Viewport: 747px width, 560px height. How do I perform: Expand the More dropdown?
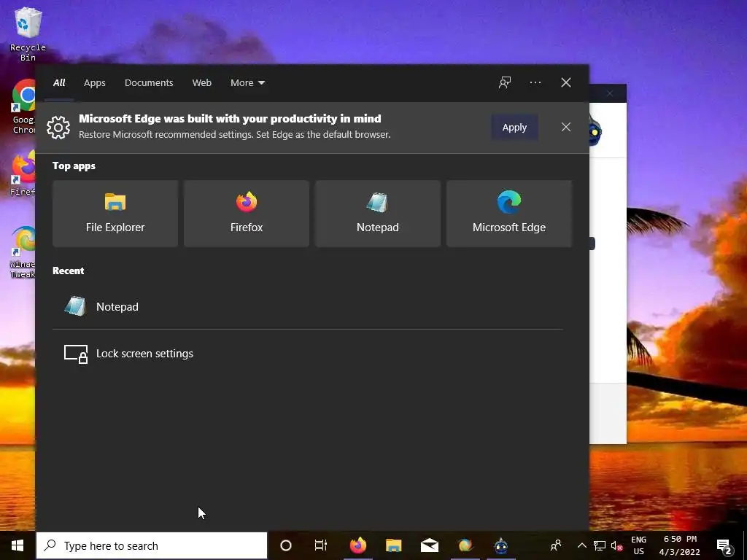(x=247, y=83)
